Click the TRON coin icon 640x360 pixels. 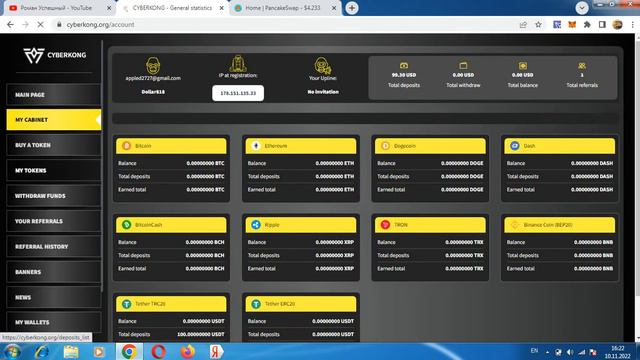click(385, 225)
